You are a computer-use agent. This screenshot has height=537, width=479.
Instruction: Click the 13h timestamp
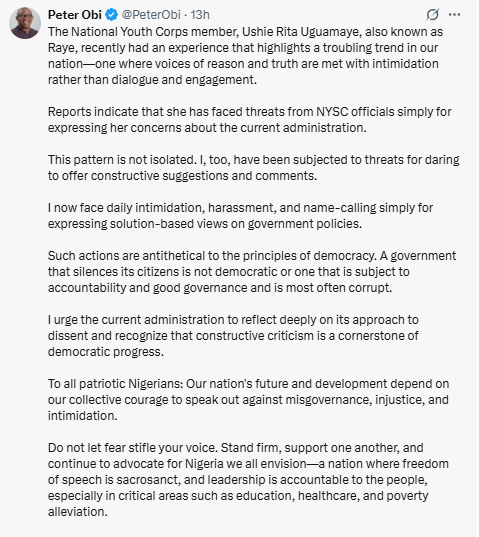point(200,15)
